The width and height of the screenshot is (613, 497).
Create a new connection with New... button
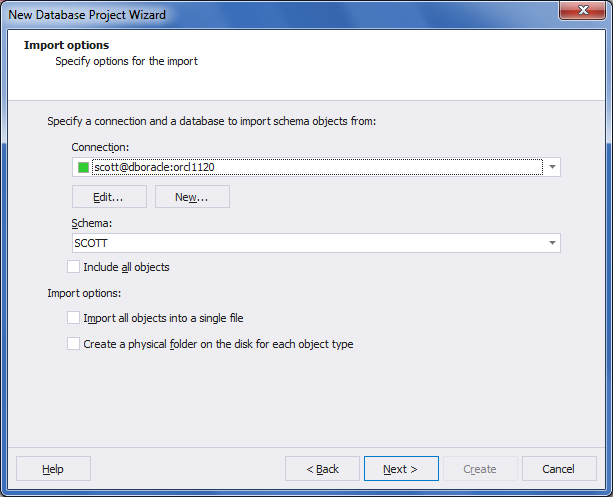192,197
